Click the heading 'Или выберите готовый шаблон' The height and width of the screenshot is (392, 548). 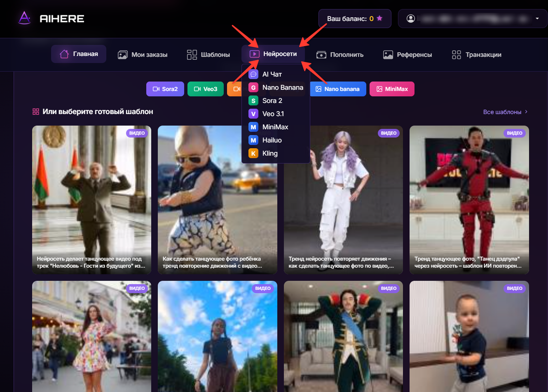(98, 111)
